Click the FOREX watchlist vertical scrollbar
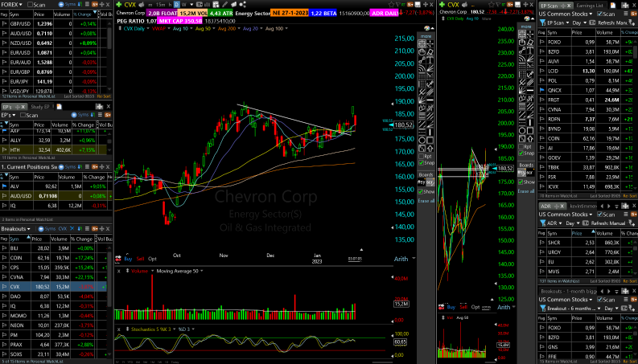The height and width of the screenshot is (364, 638). 109,37
